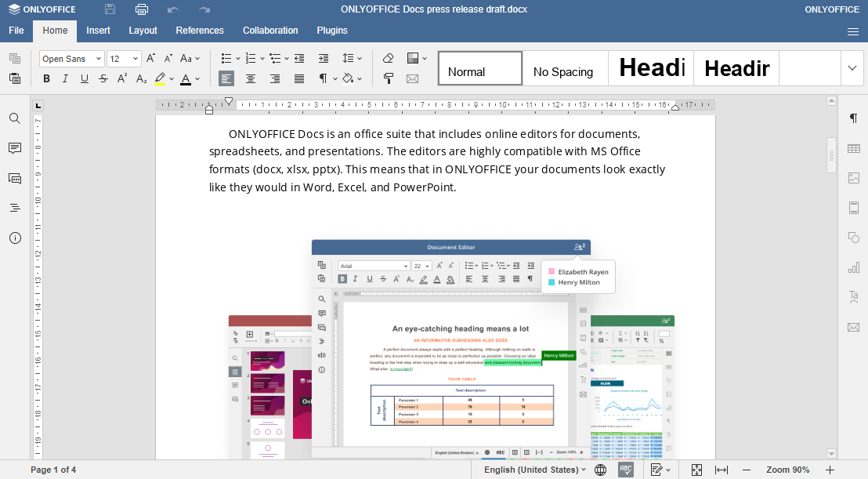Open the About info panel
The height and width of the screenshot is (479, 868).
[15, 238]
